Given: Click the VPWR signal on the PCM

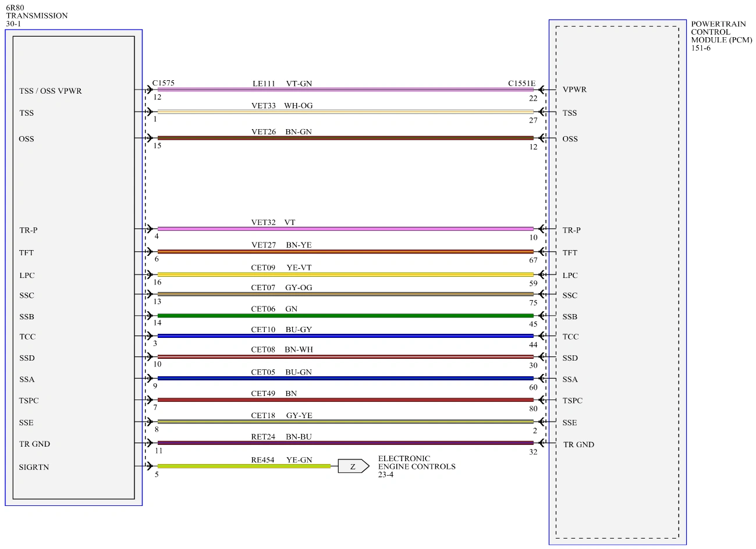Looking at the screenshot, I should point(575,90).
